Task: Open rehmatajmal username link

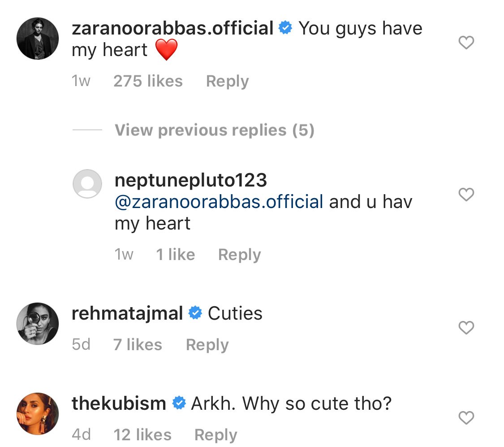Action: click(x=127, y=313)
